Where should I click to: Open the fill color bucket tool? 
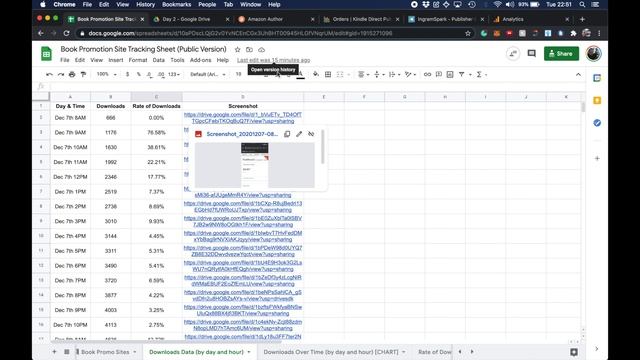tap(316, 75)
